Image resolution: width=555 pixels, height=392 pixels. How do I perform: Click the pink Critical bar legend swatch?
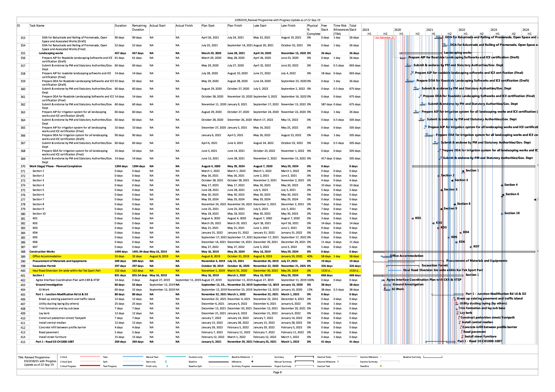90,356
